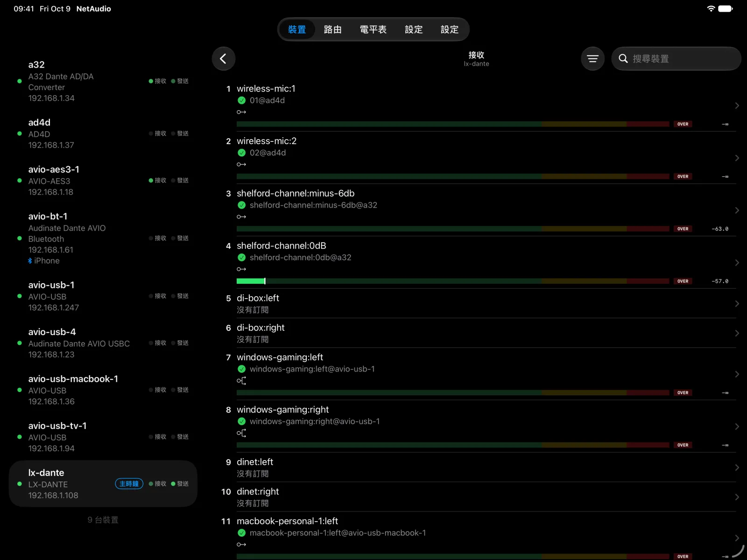Click check icon beside shelford-channel:minus-6db@a32

coord(242,205)
